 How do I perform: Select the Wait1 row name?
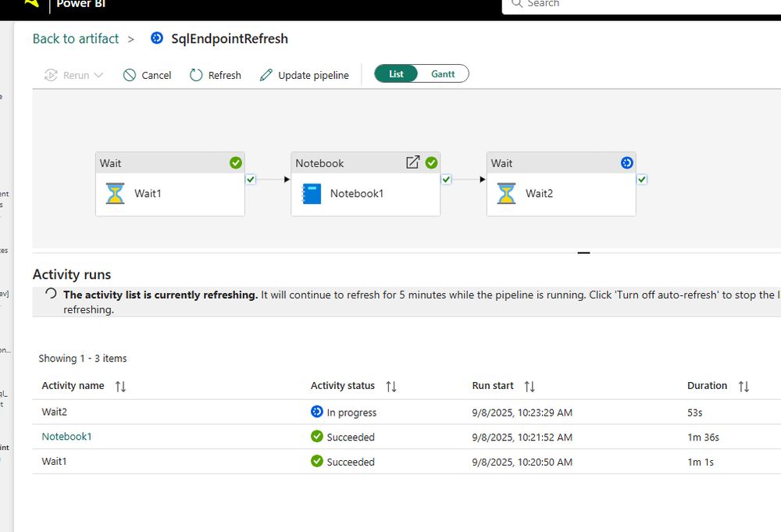point(55,461)
